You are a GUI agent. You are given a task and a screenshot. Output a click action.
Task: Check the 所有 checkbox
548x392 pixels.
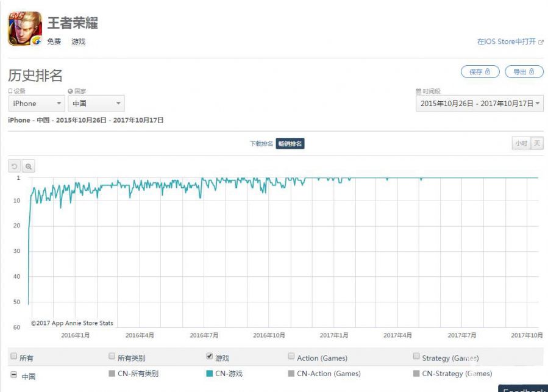13,356
